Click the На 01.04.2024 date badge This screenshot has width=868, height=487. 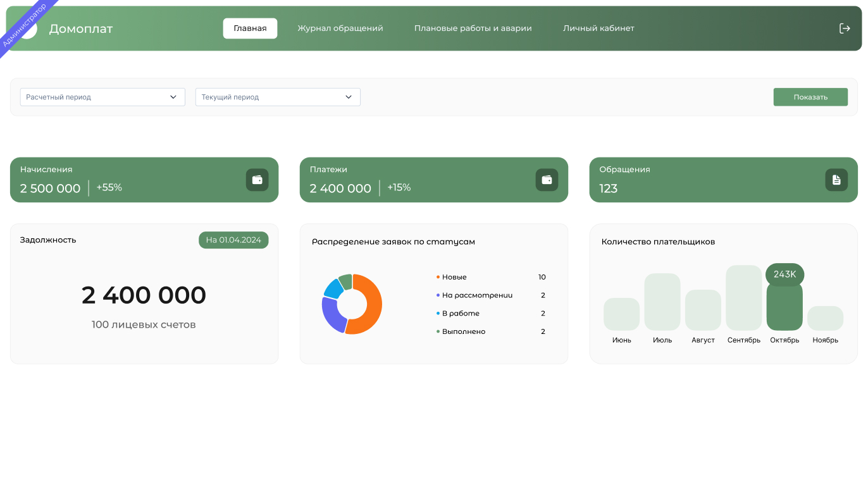pyautogui.click(x=233, y=240)
